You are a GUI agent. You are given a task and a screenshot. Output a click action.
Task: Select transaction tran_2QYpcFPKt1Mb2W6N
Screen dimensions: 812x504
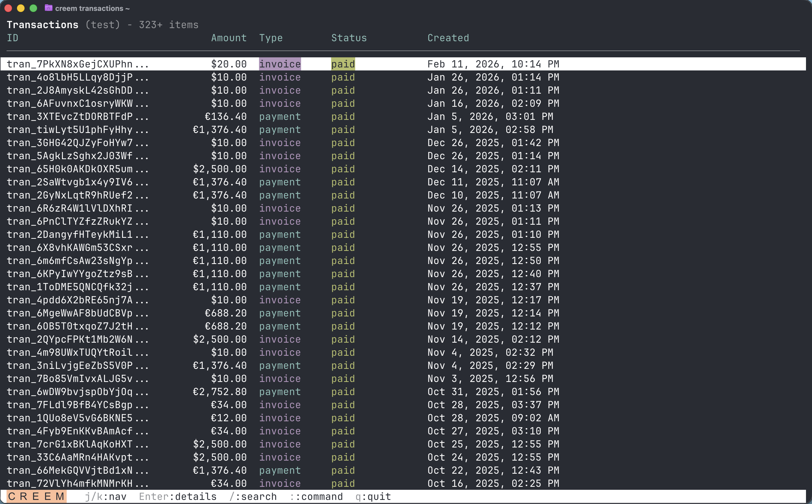click(x=403, y=339)
